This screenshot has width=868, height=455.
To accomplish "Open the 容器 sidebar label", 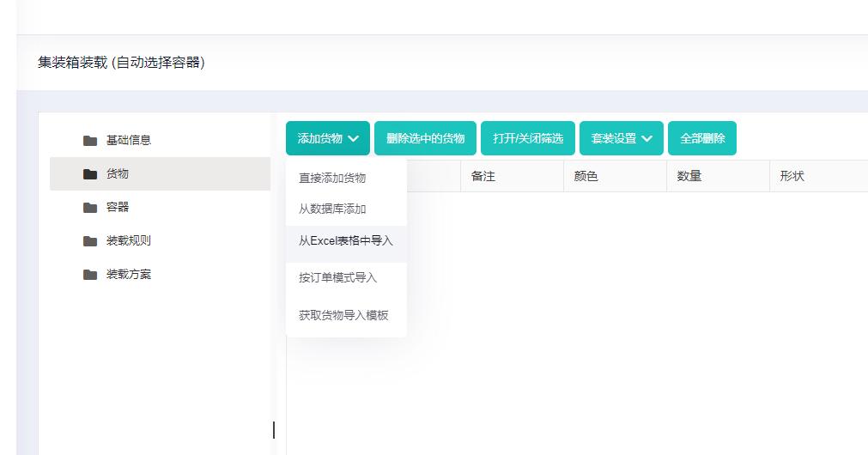I will click(x=118, y=207).
